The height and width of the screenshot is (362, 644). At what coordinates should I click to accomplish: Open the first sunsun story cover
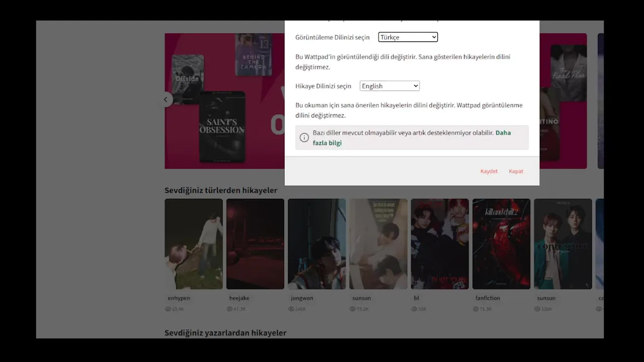click(378, 244)
